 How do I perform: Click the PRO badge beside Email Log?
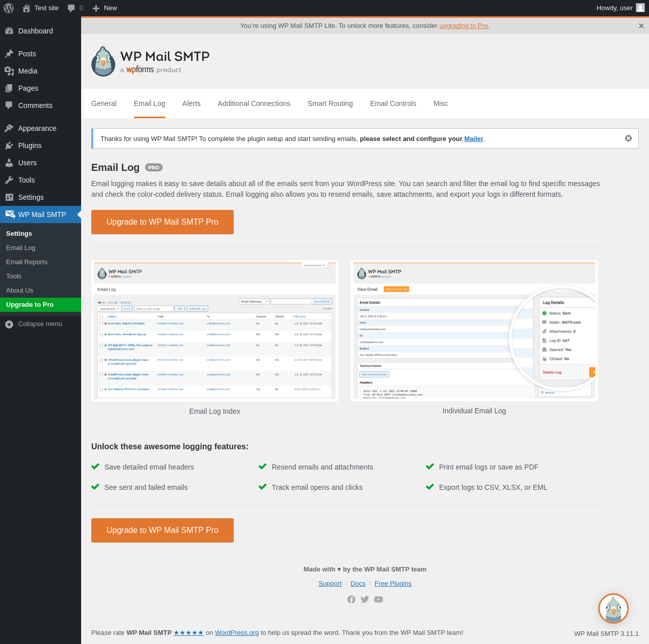[x=154, y=167]
